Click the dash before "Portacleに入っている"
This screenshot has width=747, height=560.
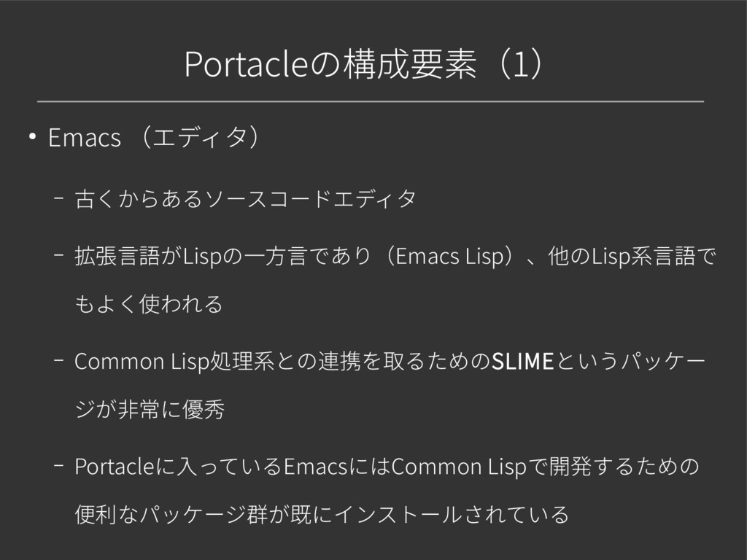[x=58, y=464]
